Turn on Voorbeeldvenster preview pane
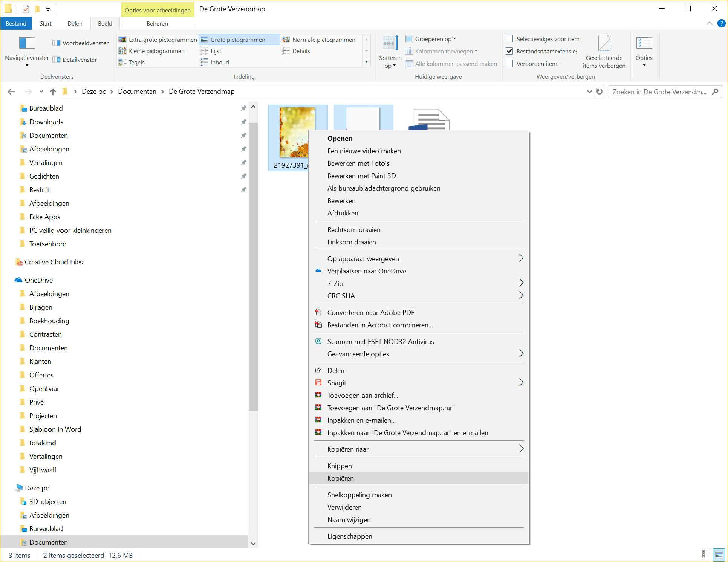Screen dimensions: 728x562 pyautogui.click(x=80, y=43)
